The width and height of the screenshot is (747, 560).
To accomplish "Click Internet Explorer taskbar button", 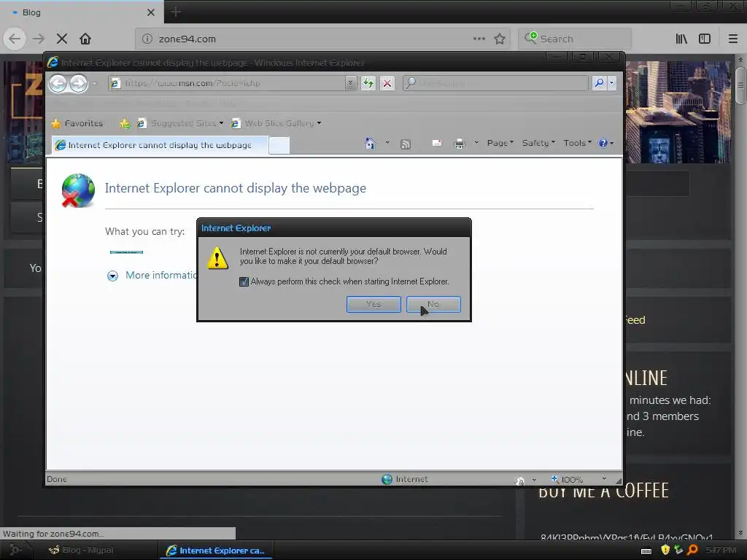I will [215, 550].
